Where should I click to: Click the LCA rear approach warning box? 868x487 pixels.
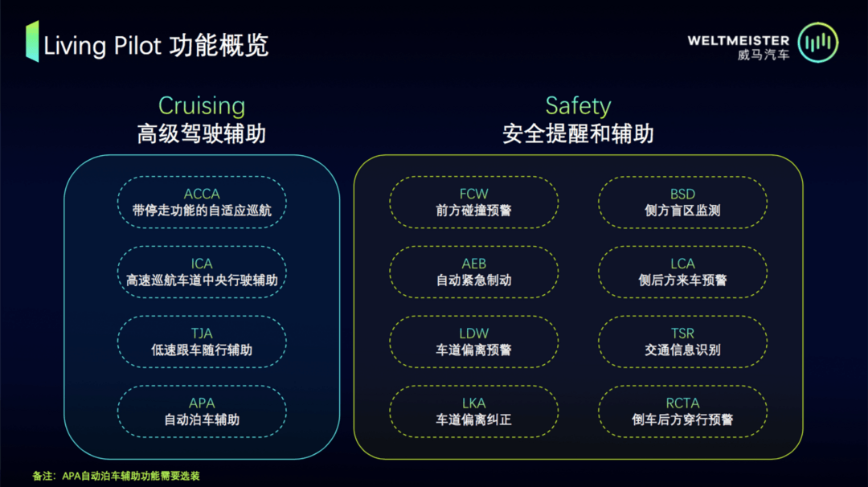point(682,272)
